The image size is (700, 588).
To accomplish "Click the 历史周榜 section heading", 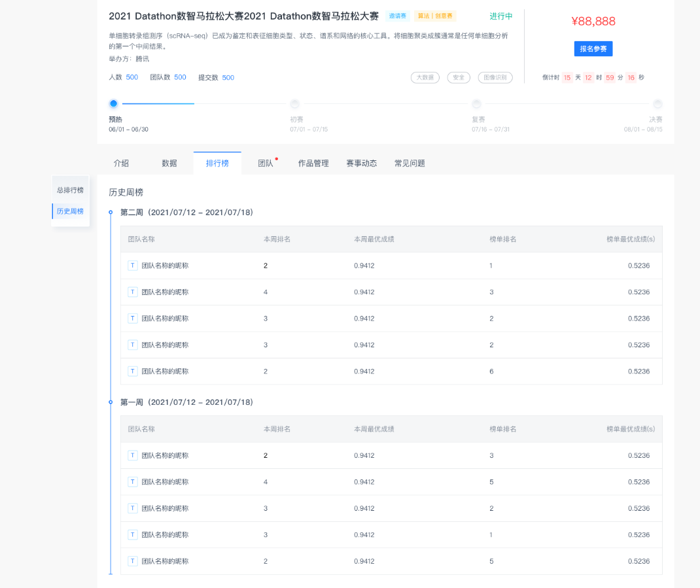I will [x=126, y=192].
